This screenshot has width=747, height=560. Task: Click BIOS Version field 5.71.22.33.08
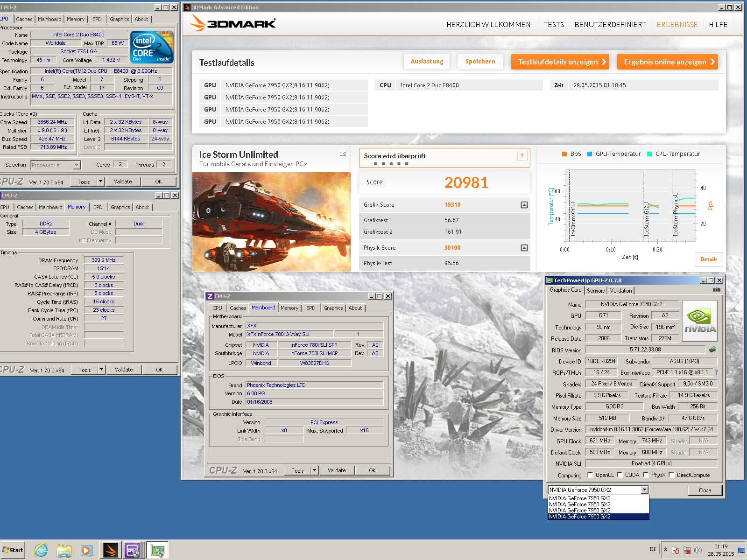(645, 350)
